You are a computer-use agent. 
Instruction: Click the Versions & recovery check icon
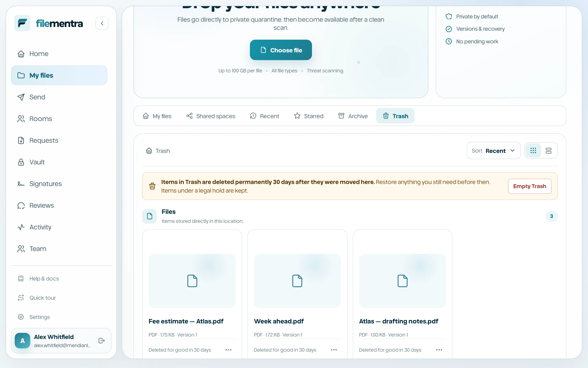(449, 29)
